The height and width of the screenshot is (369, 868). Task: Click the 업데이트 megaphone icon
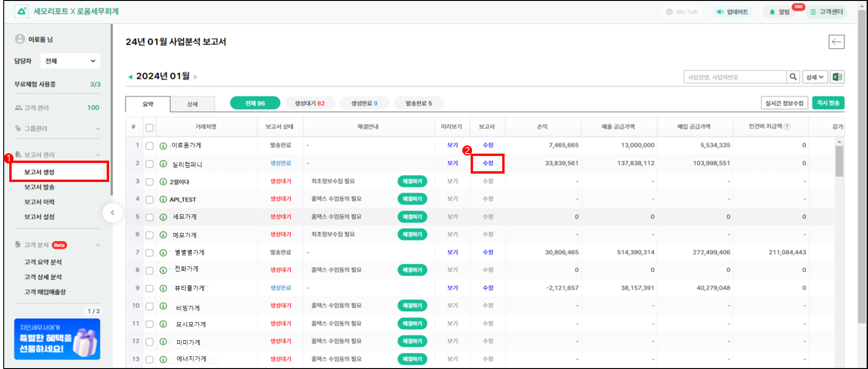(x=720, y=12)
